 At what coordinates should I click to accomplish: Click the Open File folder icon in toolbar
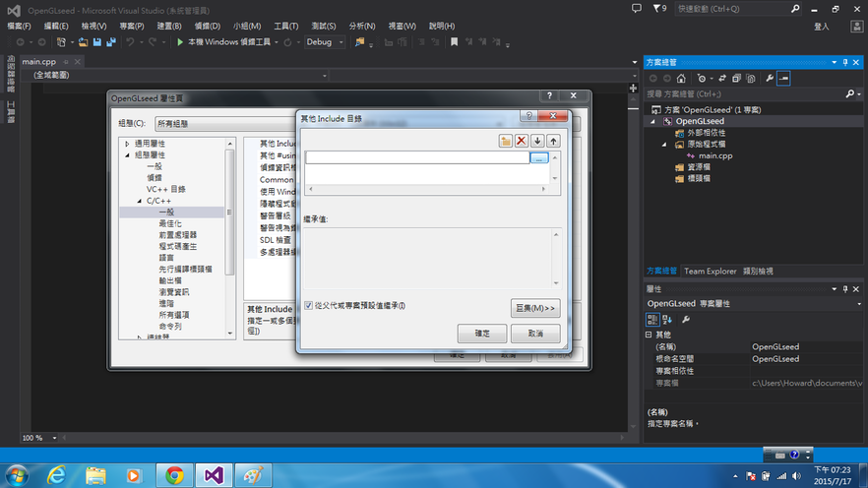(x=83, y=42)
